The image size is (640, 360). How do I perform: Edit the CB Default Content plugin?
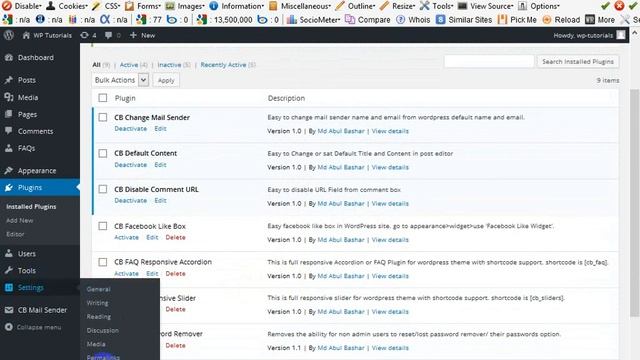pos(160,164)
